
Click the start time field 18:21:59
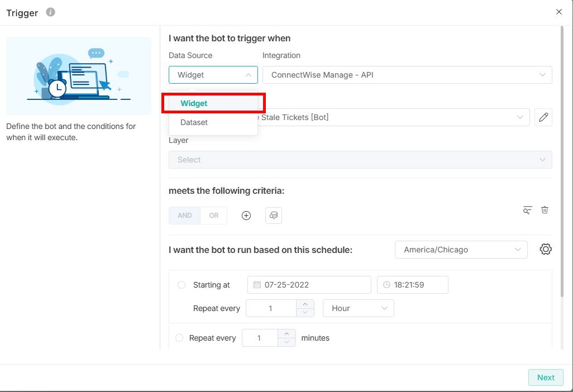tap(412, 285)
